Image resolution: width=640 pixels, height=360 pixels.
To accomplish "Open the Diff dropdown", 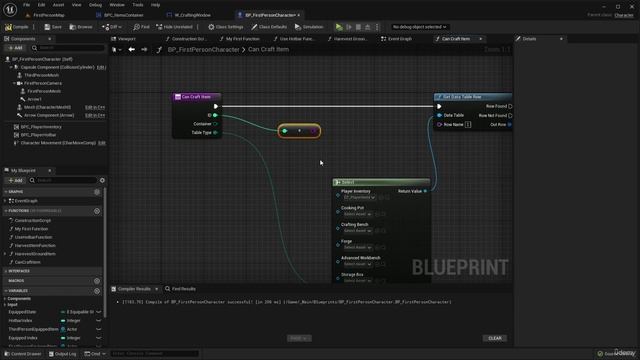I will tap(111, 27).
